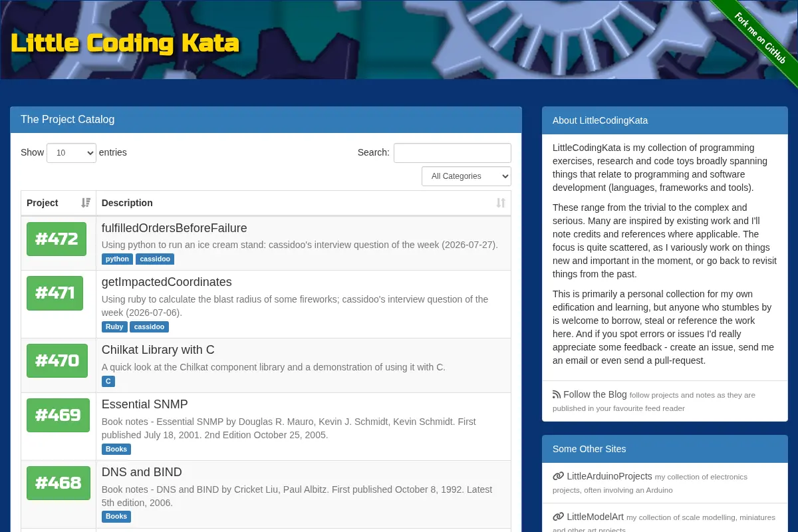The image size is (798, 532).
Task: Open getImpactedCoordinates project title
Action: [167, 282]
